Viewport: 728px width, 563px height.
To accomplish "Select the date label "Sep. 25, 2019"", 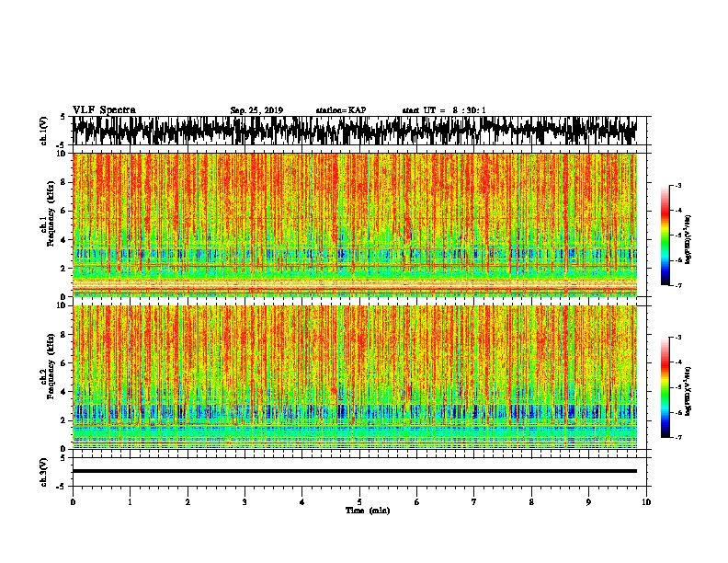I will click(256, 110).
